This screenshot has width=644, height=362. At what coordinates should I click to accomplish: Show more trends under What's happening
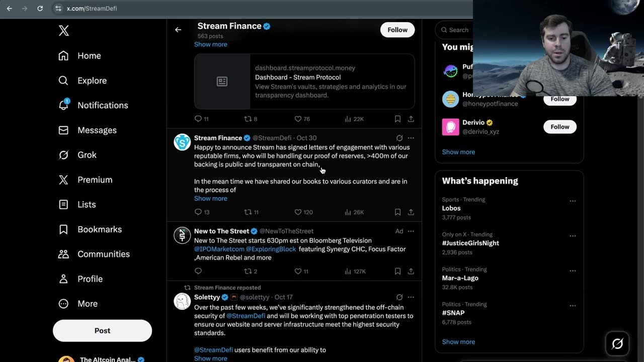(x=458, y=342)
